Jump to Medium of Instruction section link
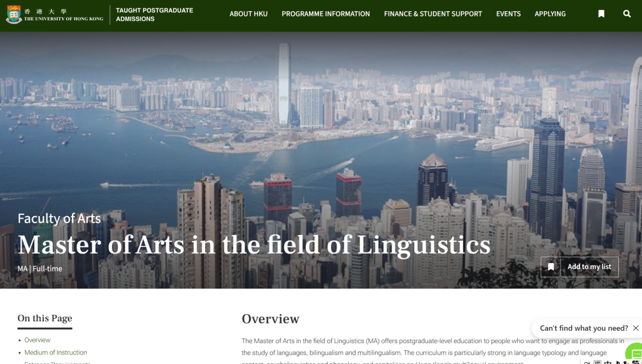 tap(56, 352)
